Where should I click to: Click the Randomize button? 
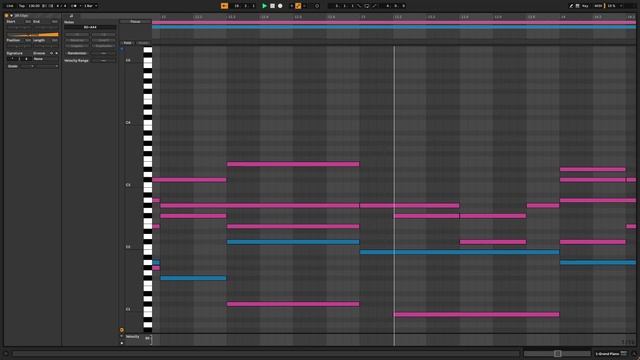(77, 53)
